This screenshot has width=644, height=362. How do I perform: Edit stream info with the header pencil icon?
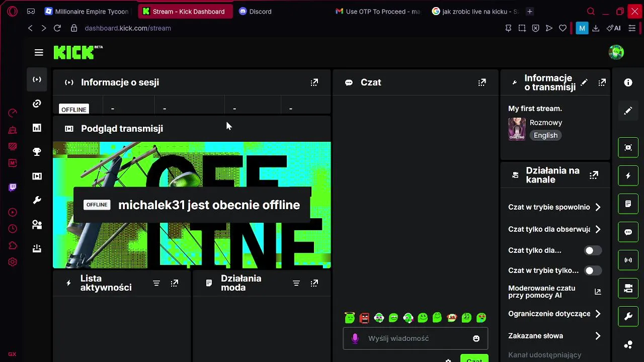[x=584, y=82]
